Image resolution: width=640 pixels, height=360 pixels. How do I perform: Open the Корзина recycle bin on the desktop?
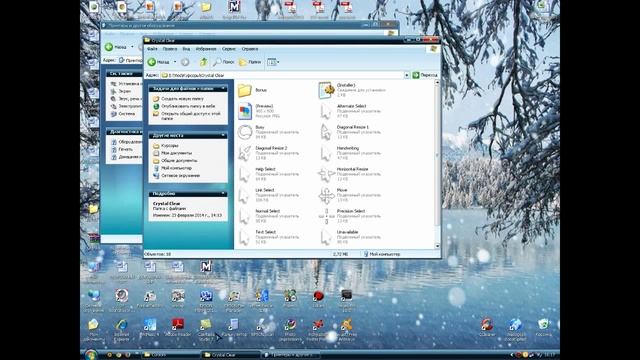543,327
